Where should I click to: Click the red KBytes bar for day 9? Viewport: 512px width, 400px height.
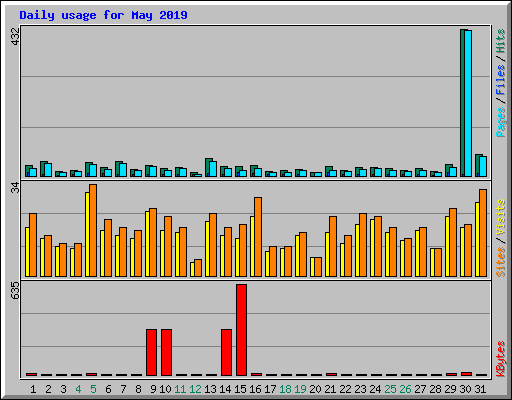click(151, 352)
